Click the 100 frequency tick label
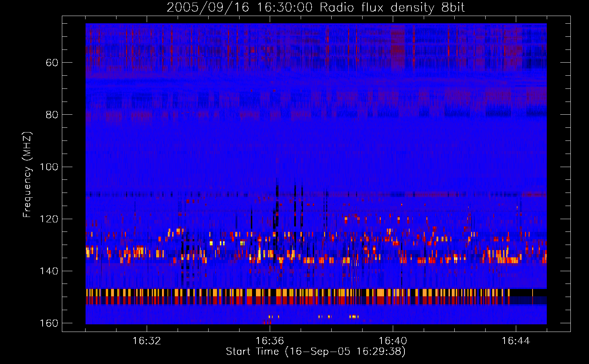This screenshot has width=589, height=364. tap(49, 167)
